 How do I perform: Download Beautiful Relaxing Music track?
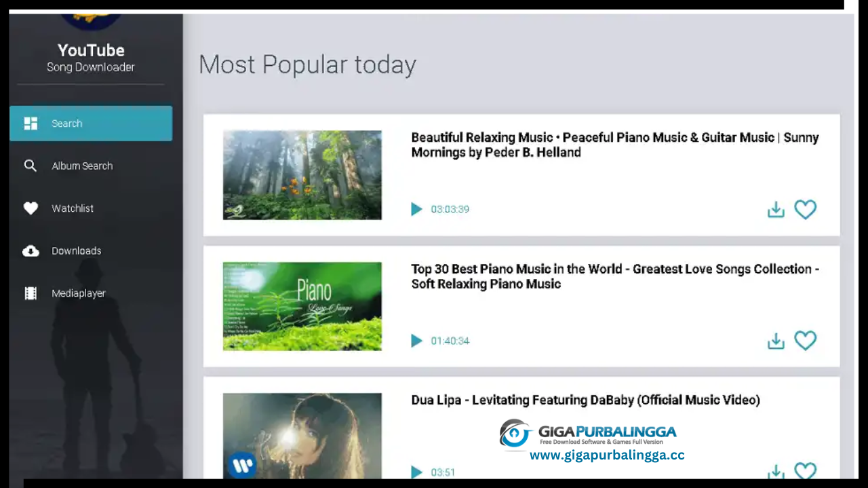tap(776, 210)
